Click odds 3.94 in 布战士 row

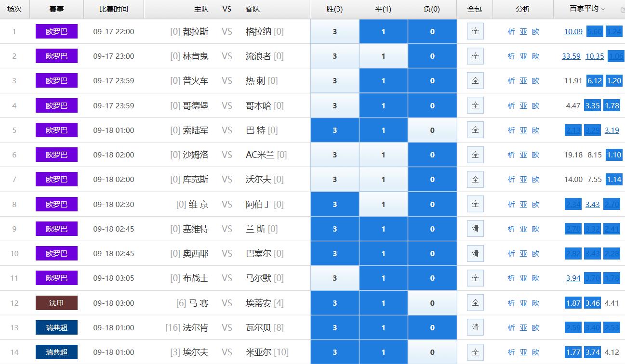point(573,278)
